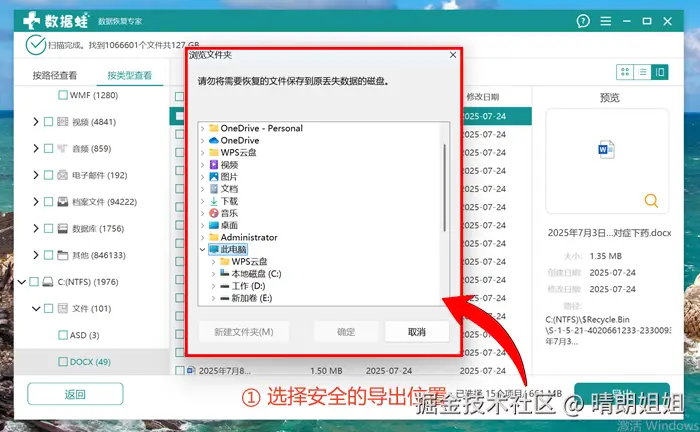Click the 修改日期 column header
Viewport: 700px width, 432px height.
[483, 97]
